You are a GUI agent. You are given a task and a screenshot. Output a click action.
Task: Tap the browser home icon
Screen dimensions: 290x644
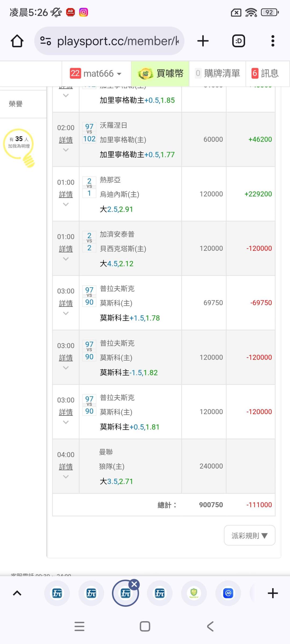[17, 41]
